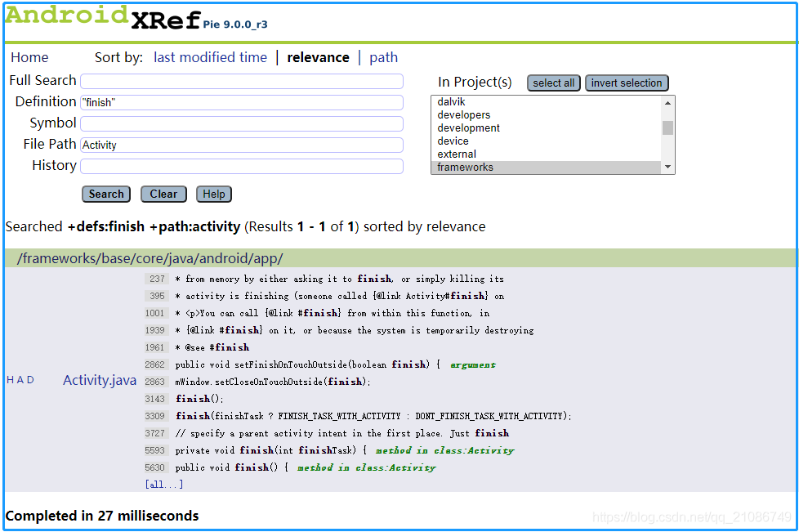
Task: Open History link H for Activity.java
Action: click(10, 380)
